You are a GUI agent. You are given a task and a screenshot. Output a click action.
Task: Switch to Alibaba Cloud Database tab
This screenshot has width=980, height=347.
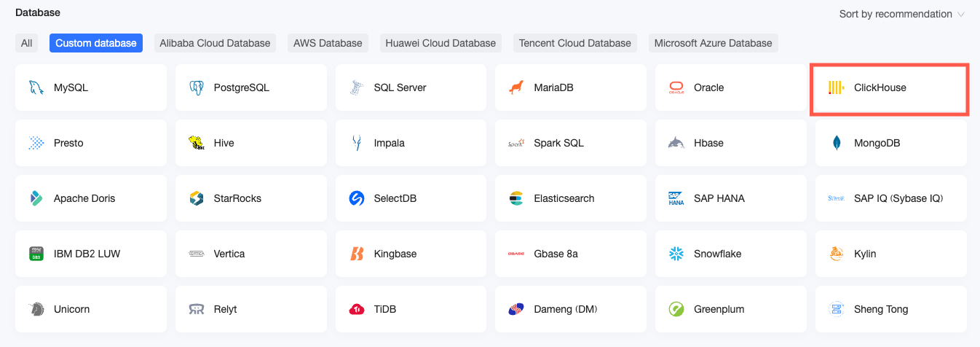[x=215, y=43]
